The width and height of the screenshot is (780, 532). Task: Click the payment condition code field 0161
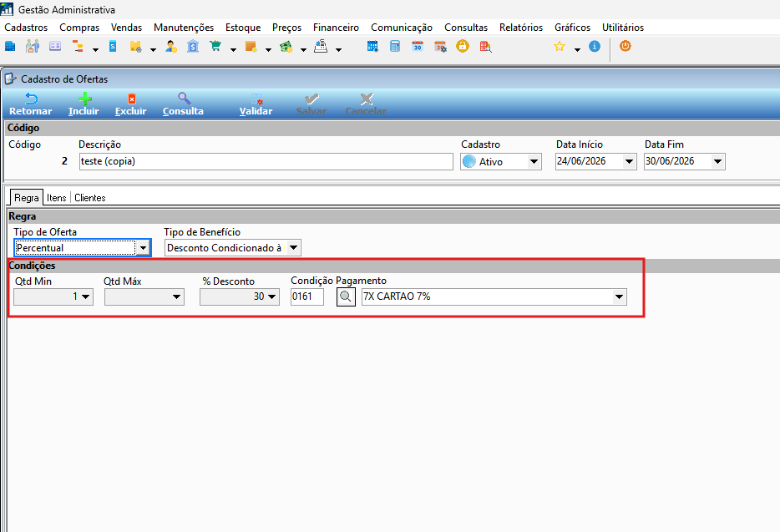307,297
